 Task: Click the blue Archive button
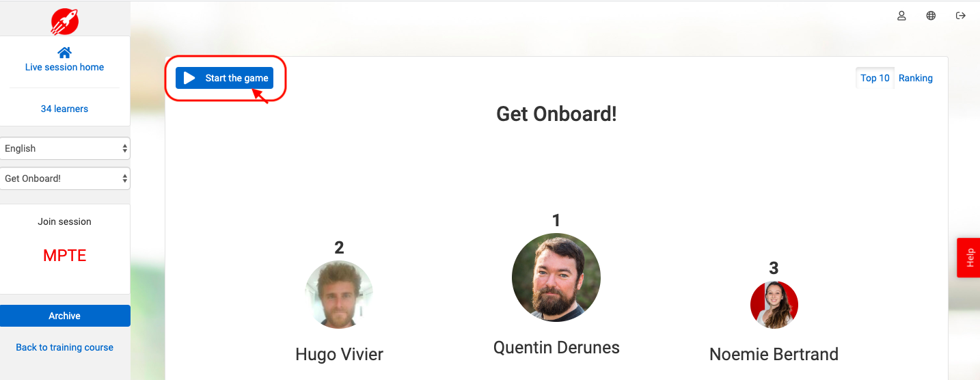coord(65,316)
